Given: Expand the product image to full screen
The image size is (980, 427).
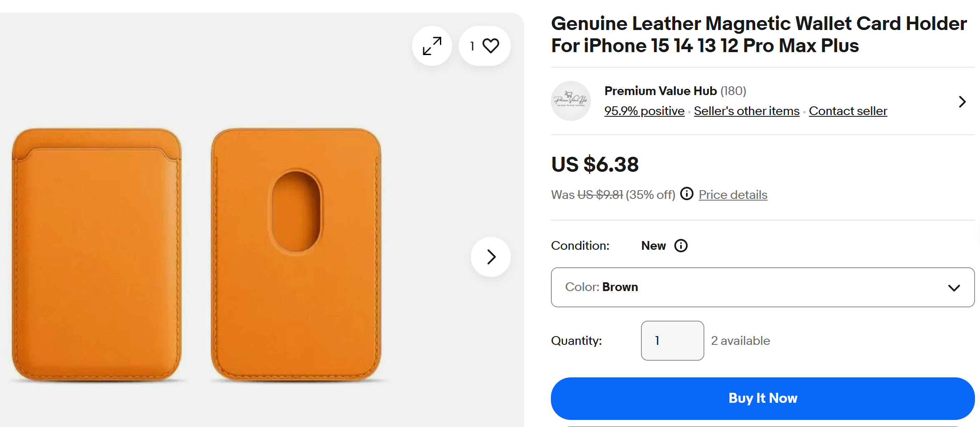Looking at the screenshot, I should (432, 46).
